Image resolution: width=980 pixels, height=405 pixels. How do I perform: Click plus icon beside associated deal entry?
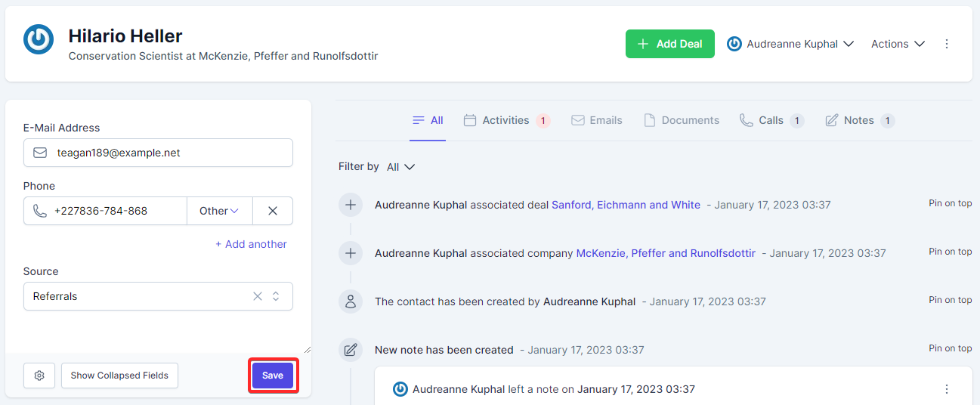351,205
